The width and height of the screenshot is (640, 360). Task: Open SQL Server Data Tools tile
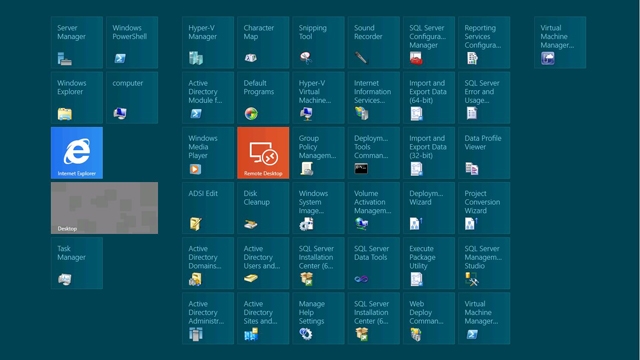pyautogui.click(x=373, y=263)
